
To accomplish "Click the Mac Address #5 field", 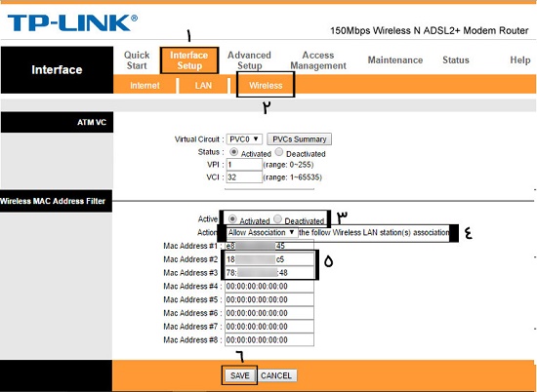I will (269, 299).
